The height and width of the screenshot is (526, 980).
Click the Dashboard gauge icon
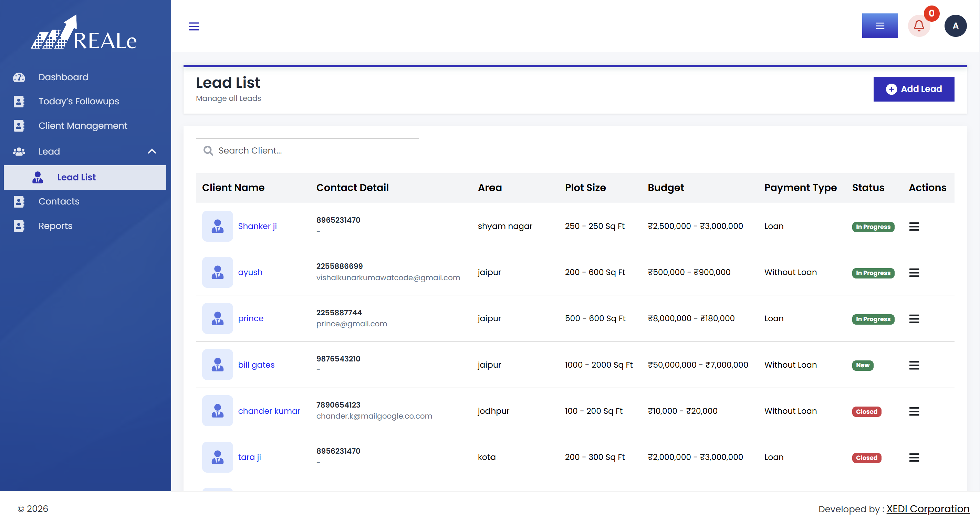19,77
